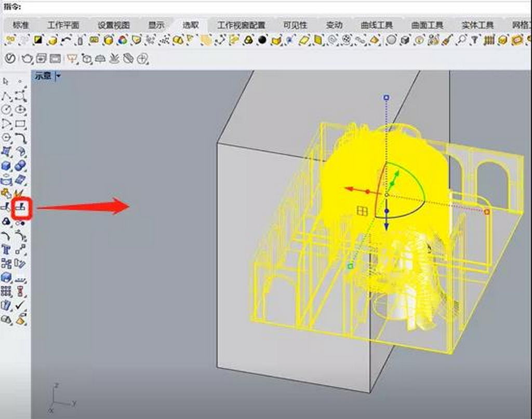Screen dimensions: 532x419
Task: Click the highlighted Split tool in left toolbar
Action: (22, 208)
